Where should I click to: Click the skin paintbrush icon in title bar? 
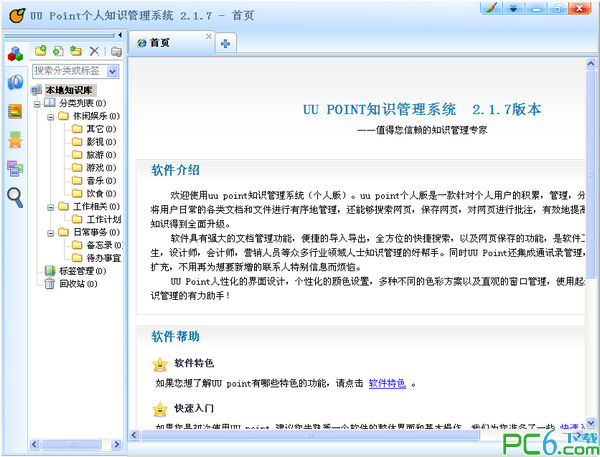tap(491, 8)
